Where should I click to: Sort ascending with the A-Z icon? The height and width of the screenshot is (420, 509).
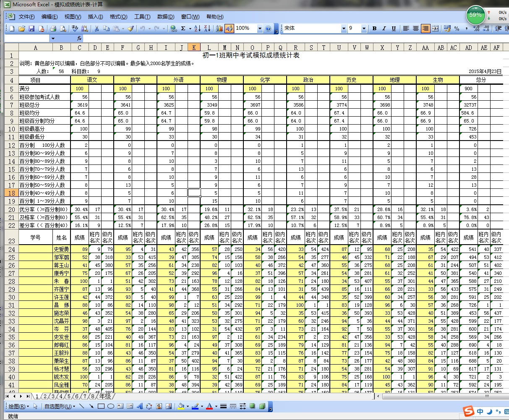point(198,29)
